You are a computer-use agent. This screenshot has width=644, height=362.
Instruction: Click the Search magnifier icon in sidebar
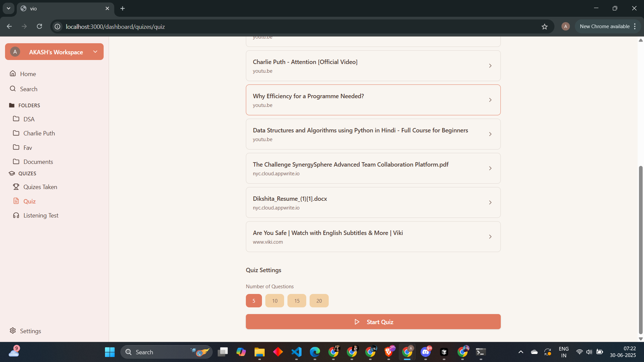tap(13, 88)
